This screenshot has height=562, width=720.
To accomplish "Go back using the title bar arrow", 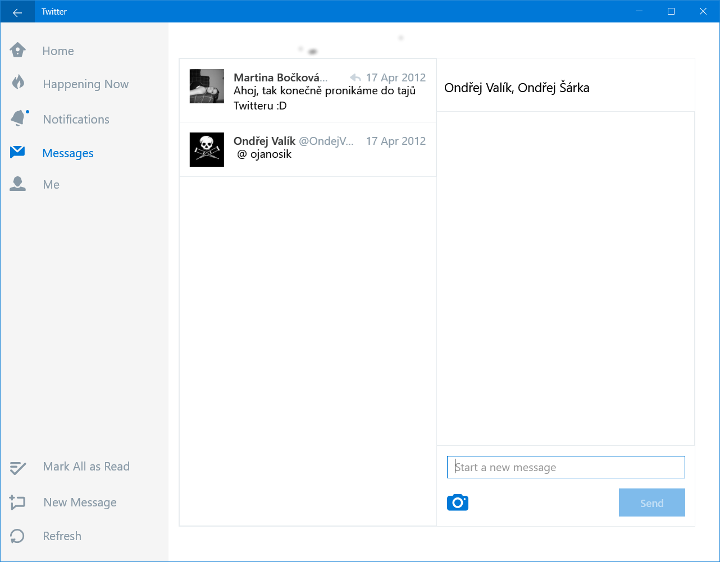I will (x=17, y=12).
